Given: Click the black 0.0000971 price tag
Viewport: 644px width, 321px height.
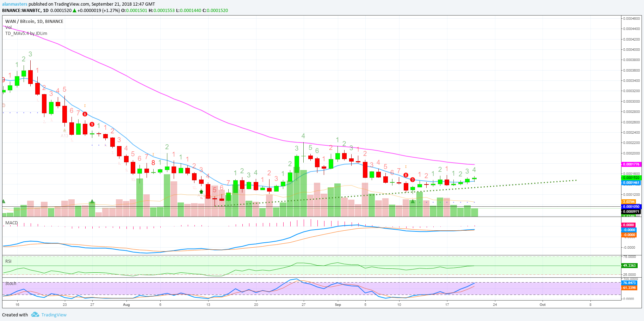Looking at the screenshot, I should tap(631, 212).
